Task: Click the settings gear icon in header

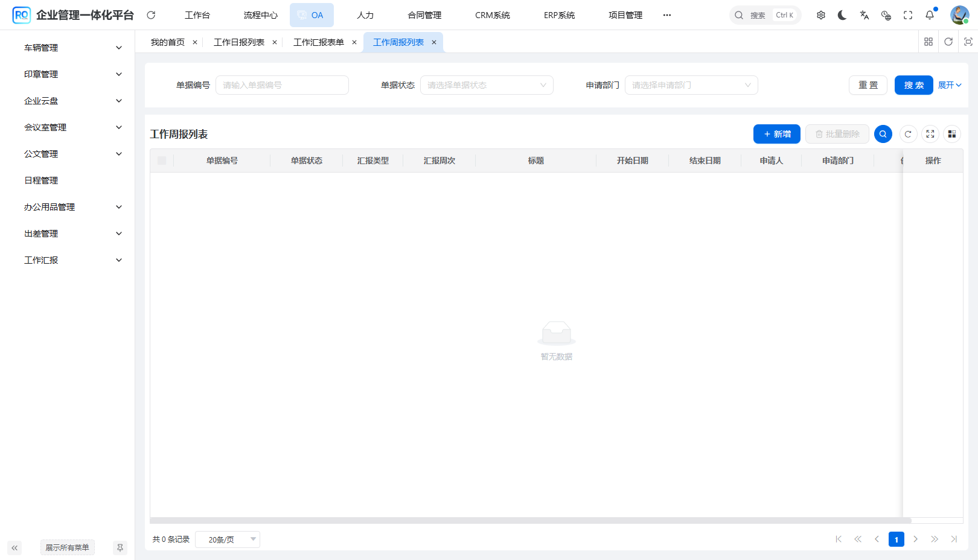Action: click(x=820, y=15)
